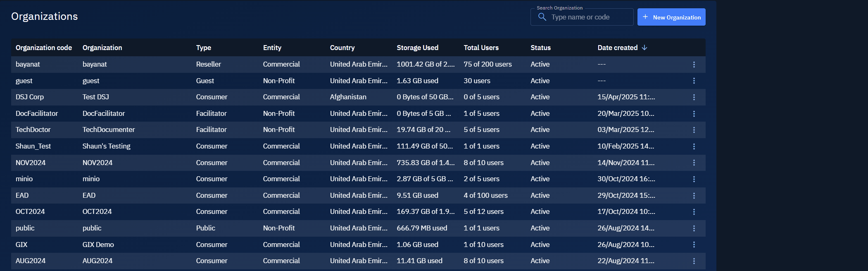Open row options for NOV2024
This screenshot has height=271, width=868.
click(694, 163)
